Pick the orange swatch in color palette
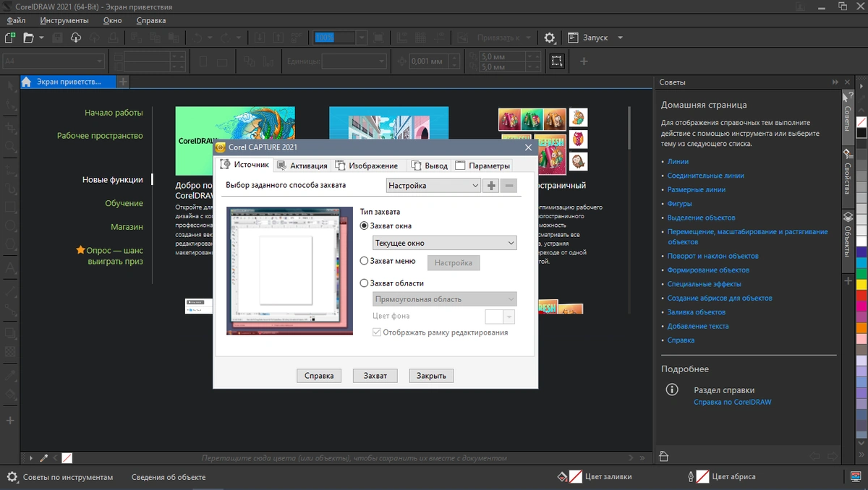The image size is (868, 490). pos(861,328)
